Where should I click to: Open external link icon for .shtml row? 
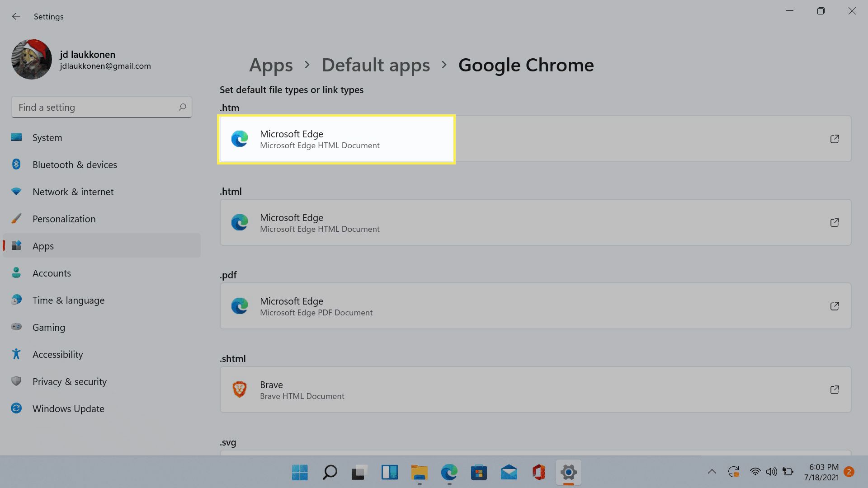[x=835, y=390]
